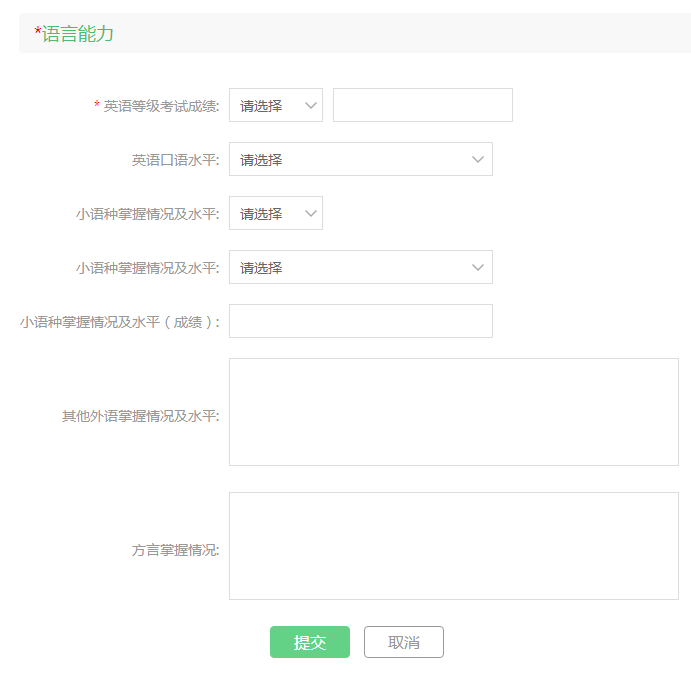The height and width of the screenshot is (687, 691).
Task: Click chevron arrow of second 小语种掌握情况及水平 selector
Action: click(478, 267)
